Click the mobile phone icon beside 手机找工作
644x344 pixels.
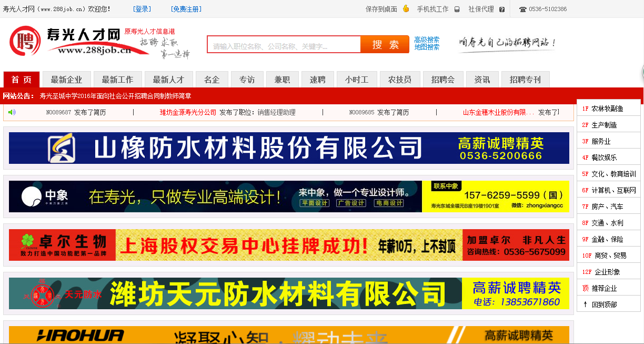(457, 9)
